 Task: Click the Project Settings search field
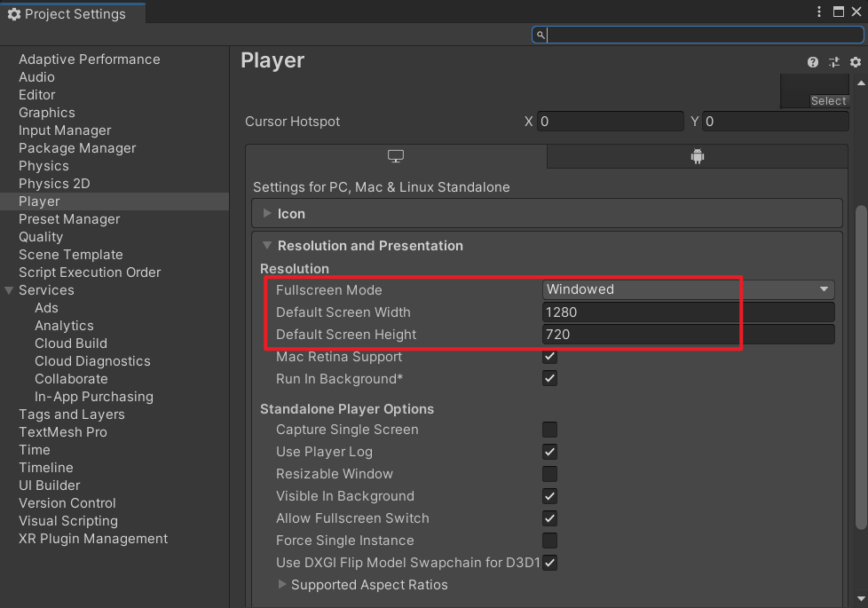tap(698, 35)
